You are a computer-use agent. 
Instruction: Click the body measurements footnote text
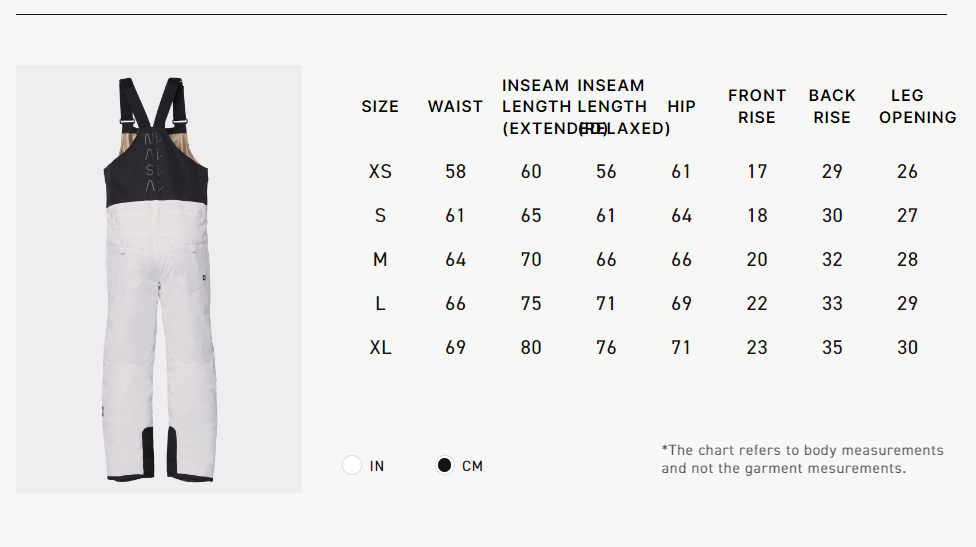tap(802, 459)
